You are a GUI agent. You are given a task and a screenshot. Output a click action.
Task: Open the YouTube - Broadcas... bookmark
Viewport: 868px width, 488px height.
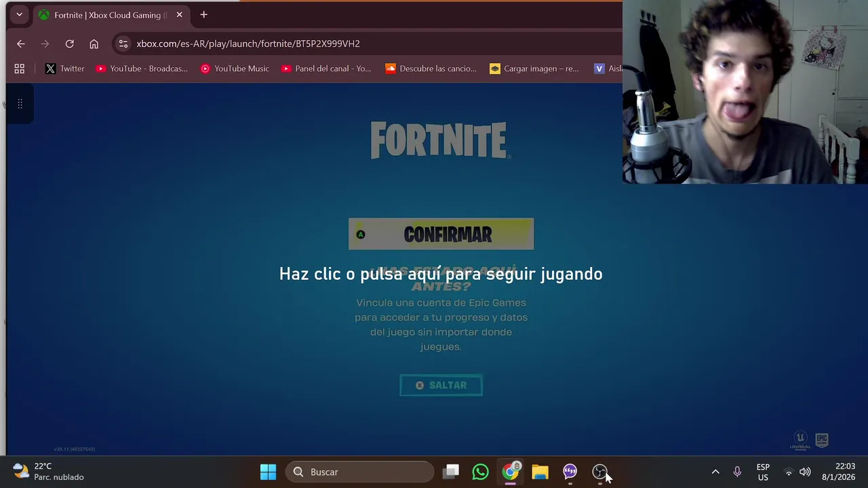142,68
